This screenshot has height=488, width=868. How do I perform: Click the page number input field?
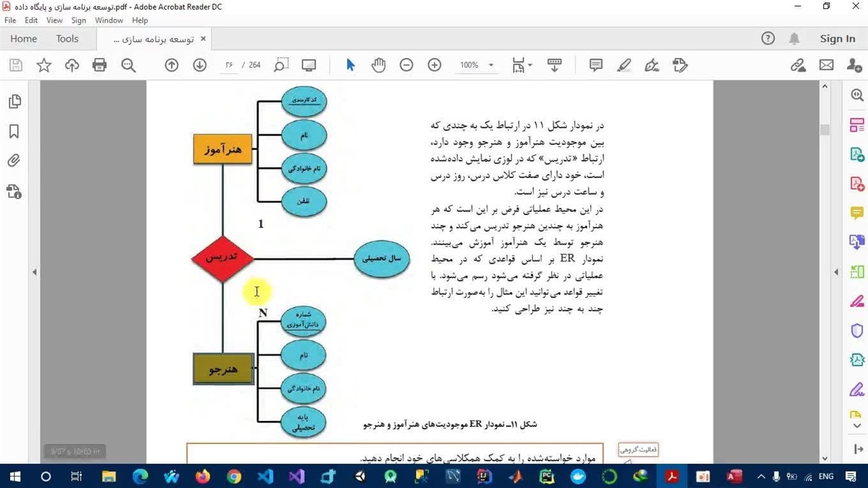(x=229, y=65)
